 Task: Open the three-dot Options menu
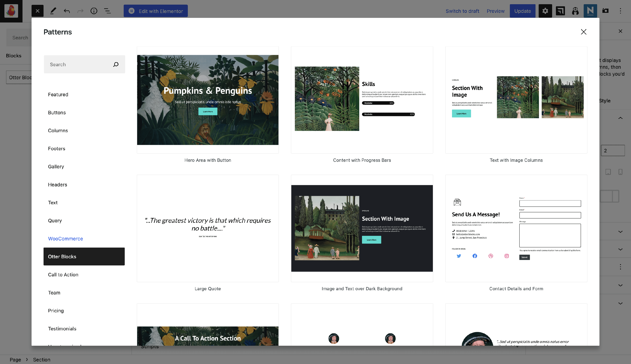620,11
